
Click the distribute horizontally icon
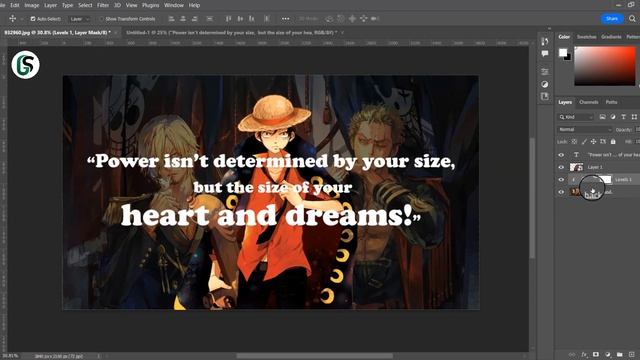point(209,19)
